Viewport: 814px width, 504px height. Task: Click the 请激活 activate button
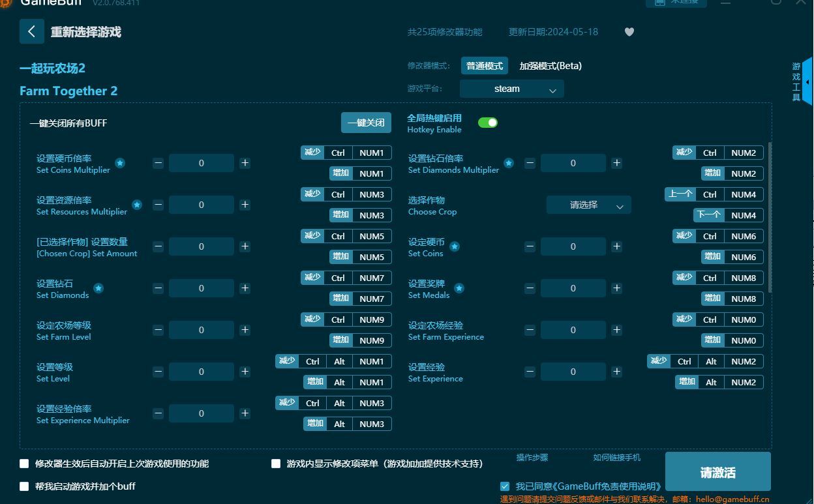717,472
